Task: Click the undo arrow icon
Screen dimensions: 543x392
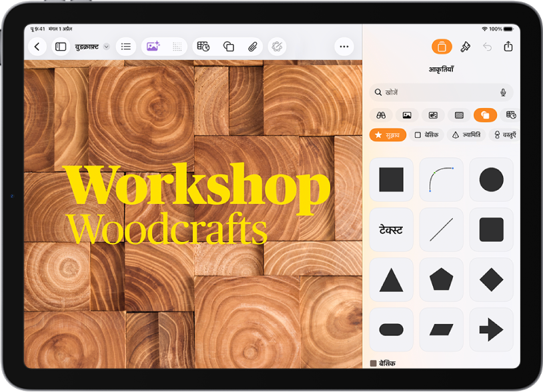Action: point(487,47)
